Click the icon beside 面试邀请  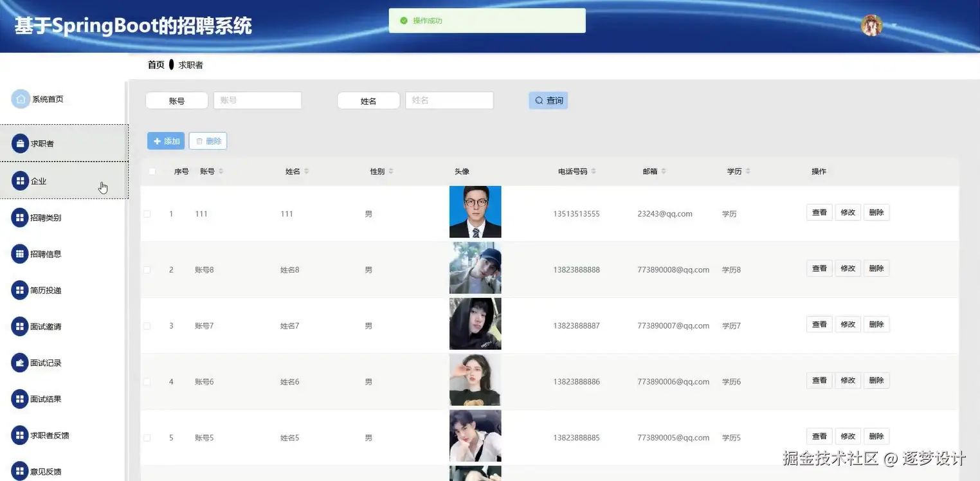pos(20,327)
